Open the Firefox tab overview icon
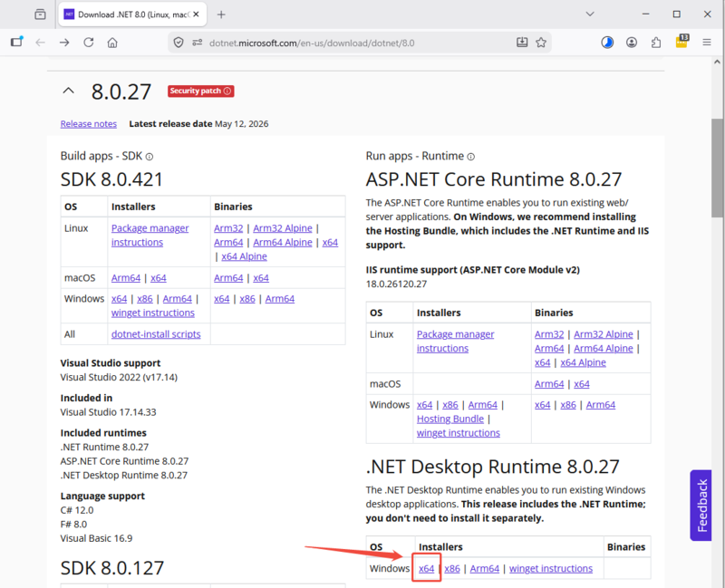 click(40, 14)
